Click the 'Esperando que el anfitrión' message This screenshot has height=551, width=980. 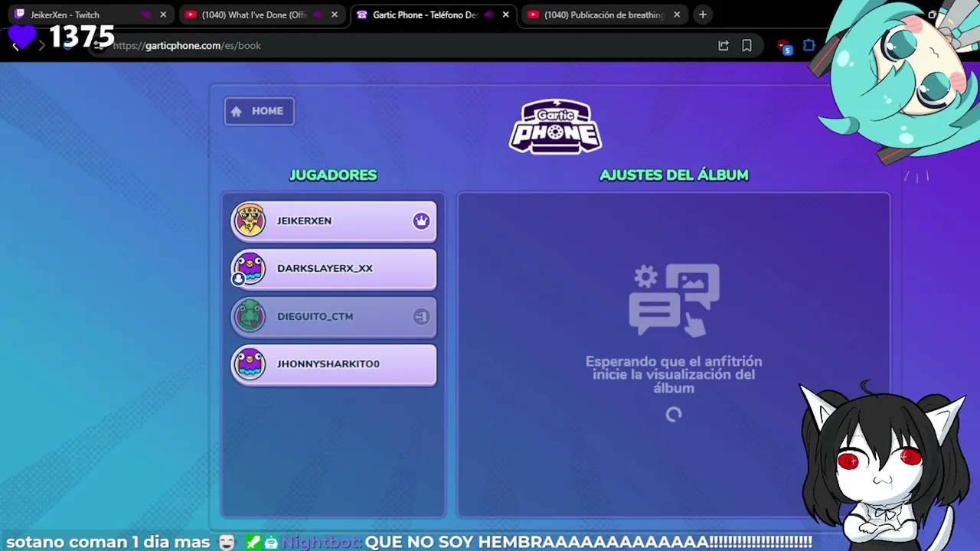tap(674, 374)
